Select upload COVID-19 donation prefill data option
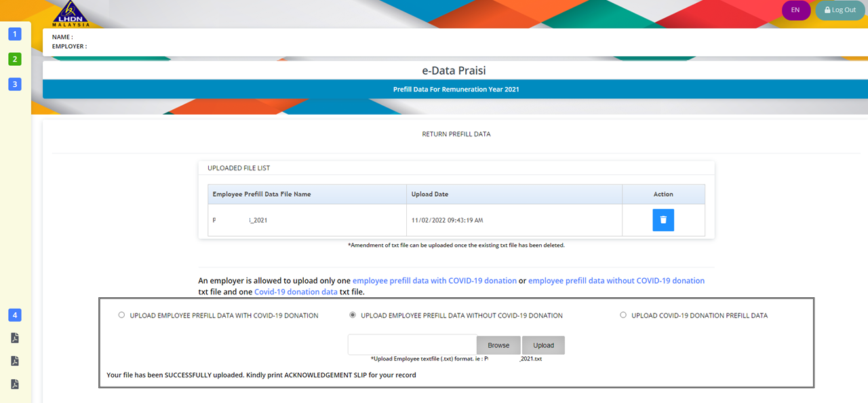The image size is (868, 403). click(x=623, y=315)
